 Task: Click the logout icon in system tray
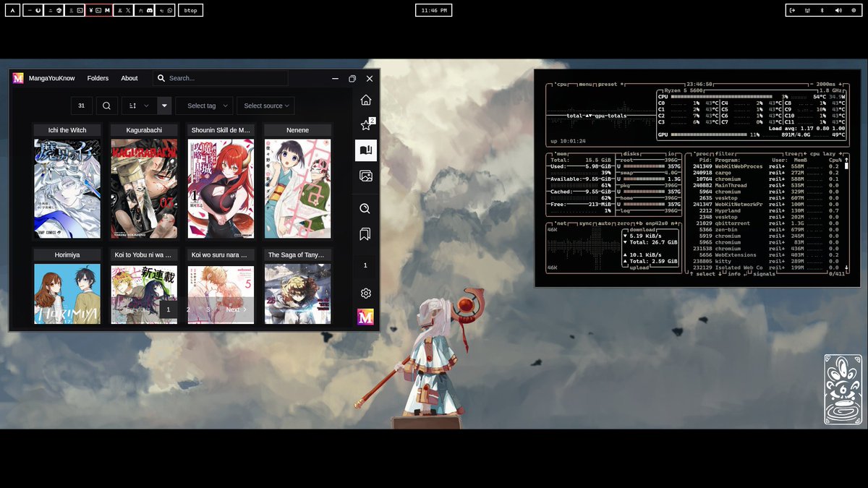pyautogui.click(x=793, y=10)
